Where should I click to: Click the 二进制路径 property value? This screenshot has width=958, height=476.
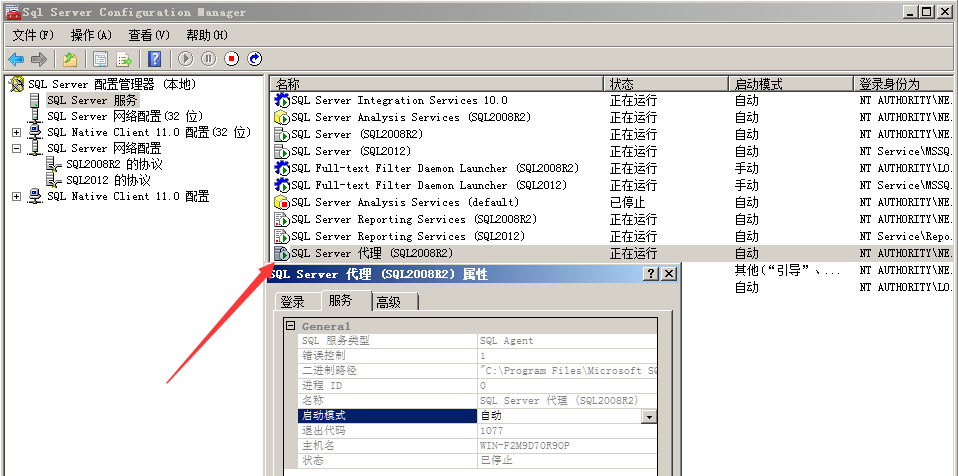coord(568,371)
